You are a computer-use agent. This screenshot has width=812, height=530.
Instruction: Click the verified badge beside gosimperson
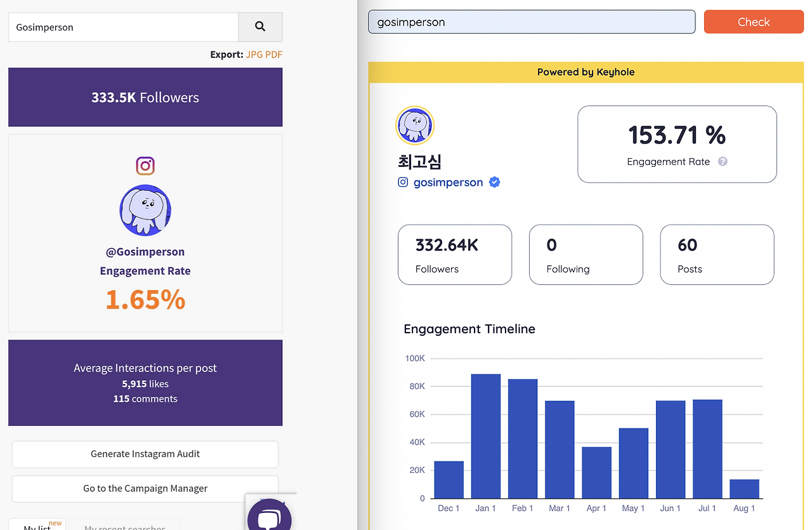pyautogui.click(x=495, y=182)
